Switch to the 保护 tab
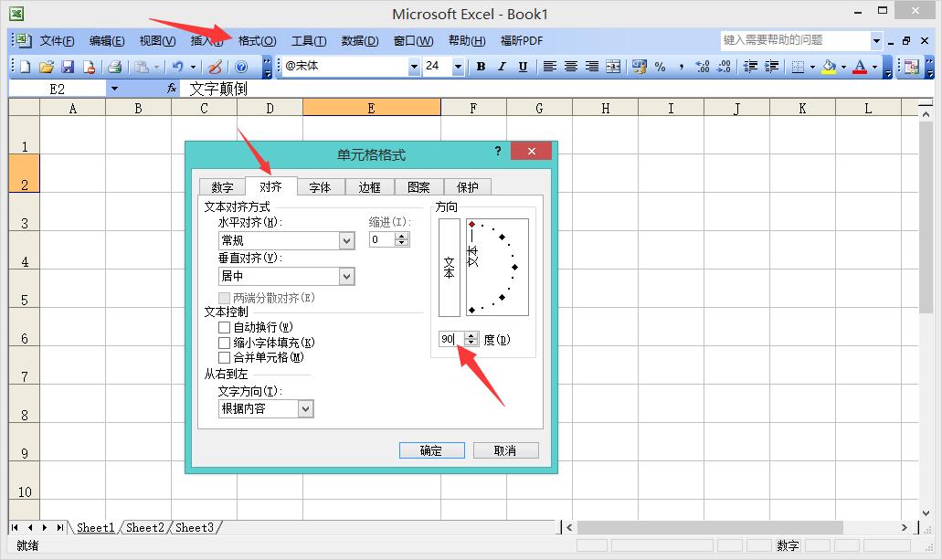 pyautogui.click(x=468, y=187)
